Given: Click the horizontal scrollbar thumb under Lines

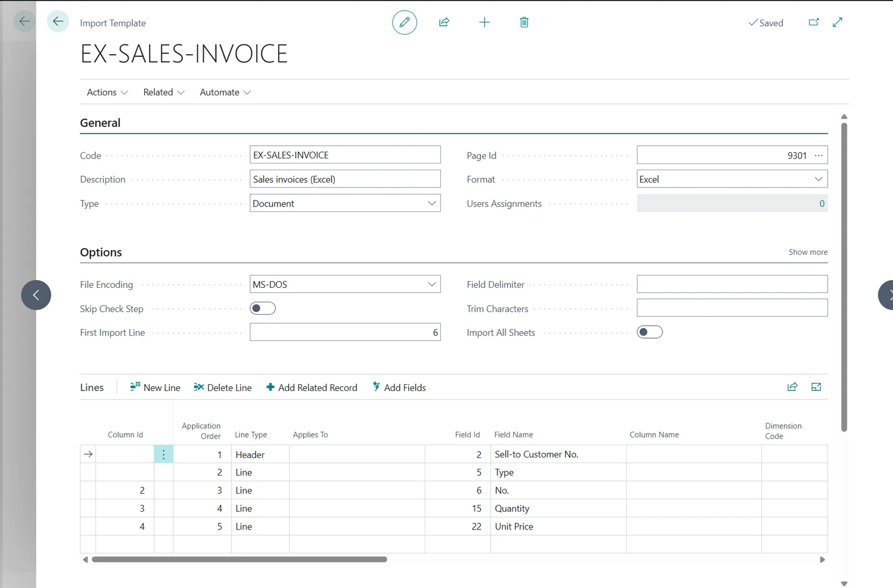Looking at the screenshot, I should (239, 560).
